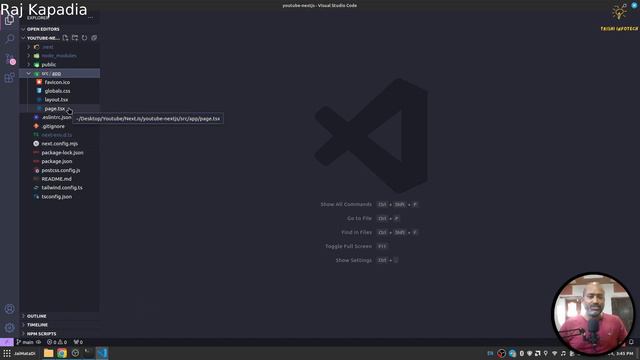640x360 pixels.
Task: Click the Wi-Fi icon in the system tray
Action: pos(554,353)
